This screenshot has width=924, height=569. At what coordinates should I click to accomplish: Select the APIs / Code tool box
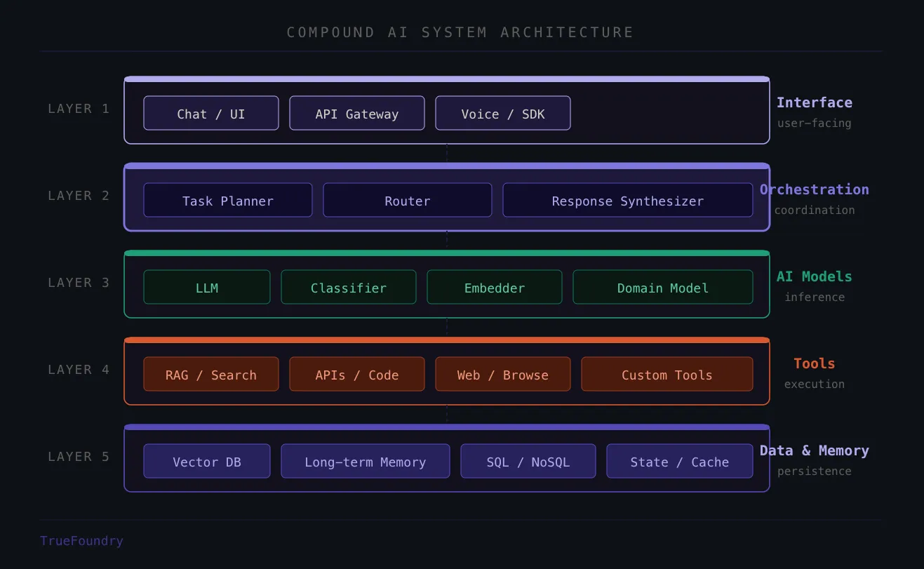coord(357,374)
